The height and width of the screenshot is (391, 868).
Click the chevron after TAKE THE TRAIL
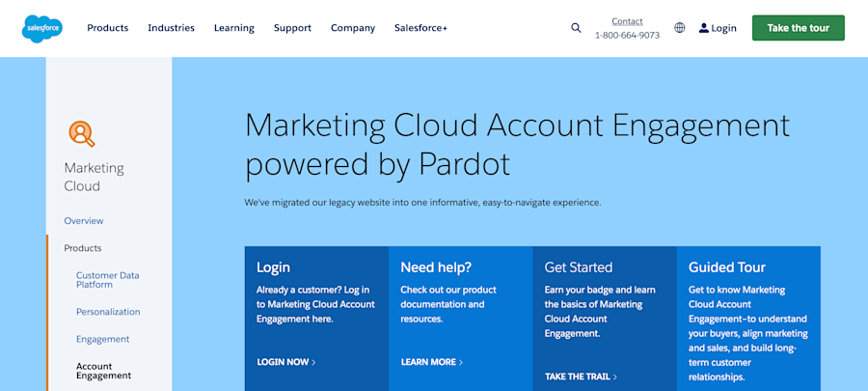(x=615, y=377)
